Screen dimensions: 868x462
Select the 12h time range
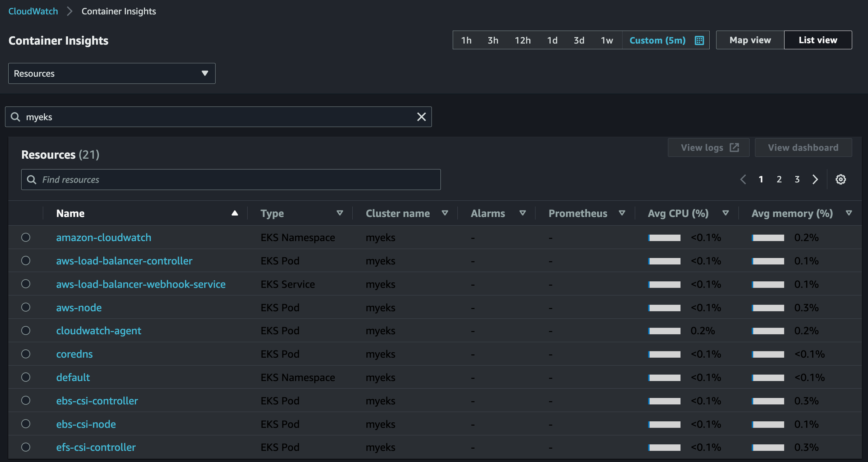coord(523,40)
